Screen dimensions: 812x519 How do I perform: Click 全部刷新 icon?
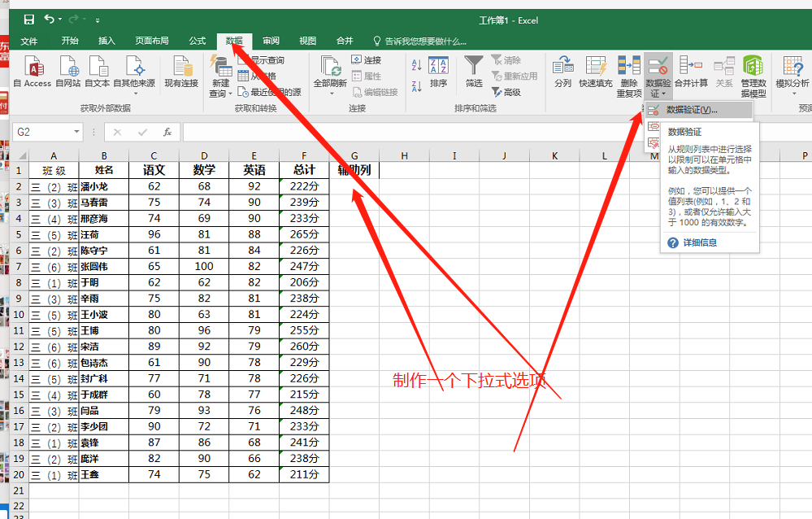(x=330, y=75)
